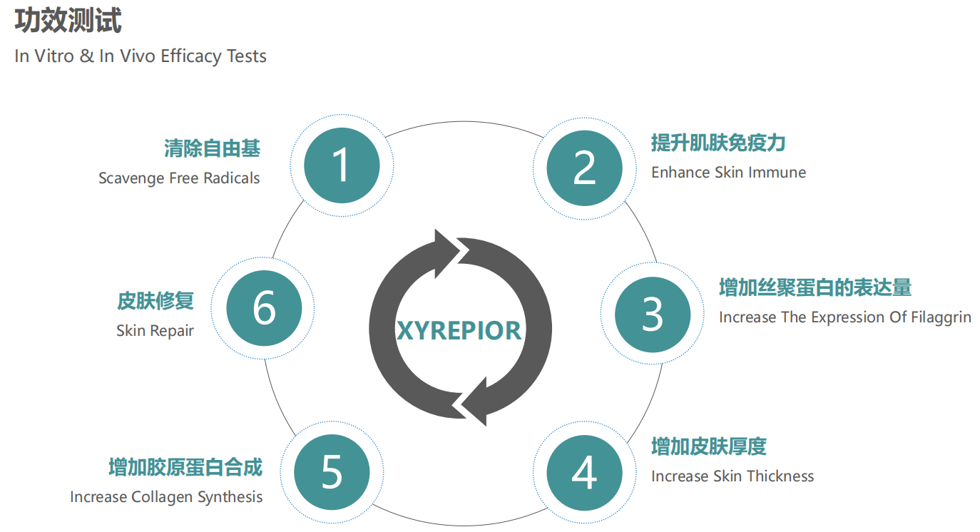Click the numbered circle 6

point(264,309)
